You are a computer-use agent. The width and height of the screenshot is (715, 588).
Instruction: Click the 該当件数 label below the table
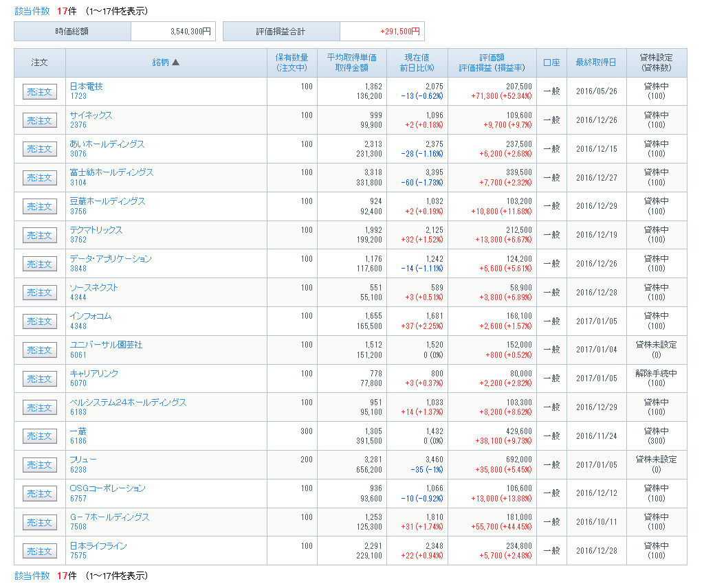pyautogui.click(x=32, y=576)
